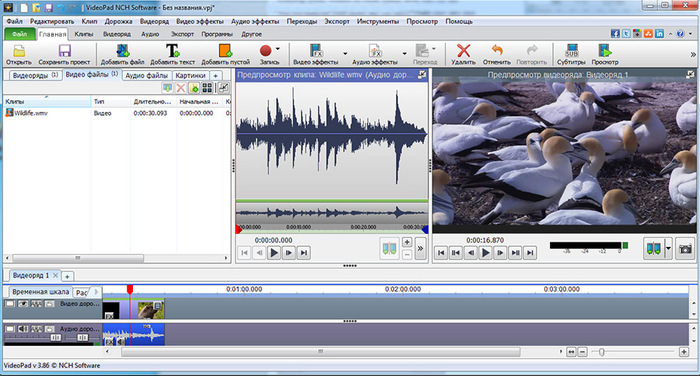Toggle video track selection checkbox
Image resolution: width=700 pixels, height=376 pixels.
[x=10, y=304]
